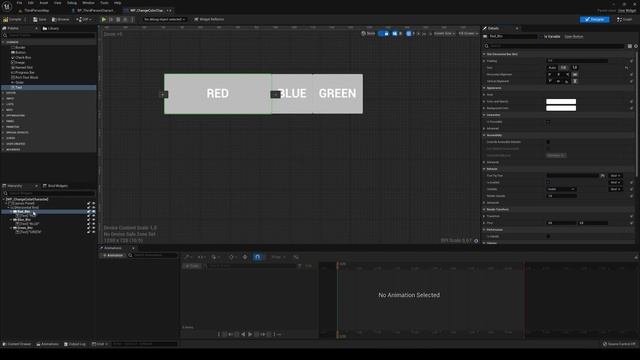Click the add Animation button
Image resolution: width=640 pixels, height=360 pixels.
113,255
